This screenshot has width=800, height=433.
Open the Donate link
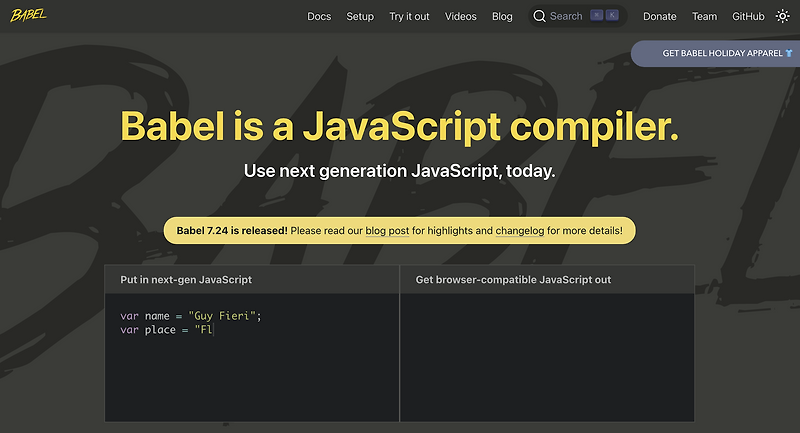tap(660, 16)
